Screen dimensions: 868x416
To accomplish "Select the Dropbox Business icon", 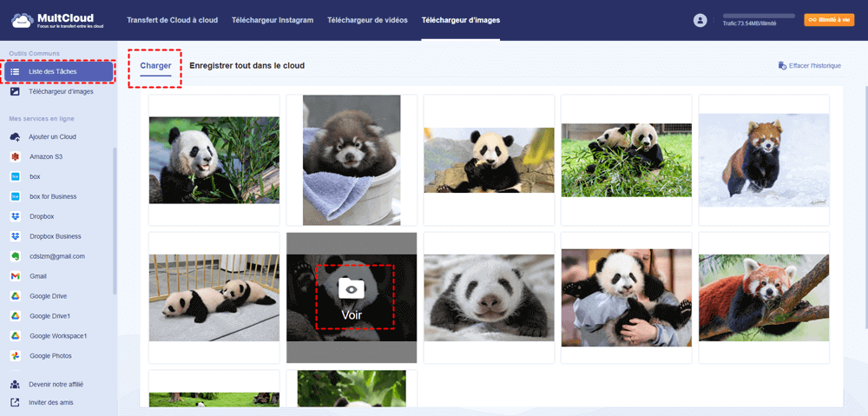I will tap(15, 236).
